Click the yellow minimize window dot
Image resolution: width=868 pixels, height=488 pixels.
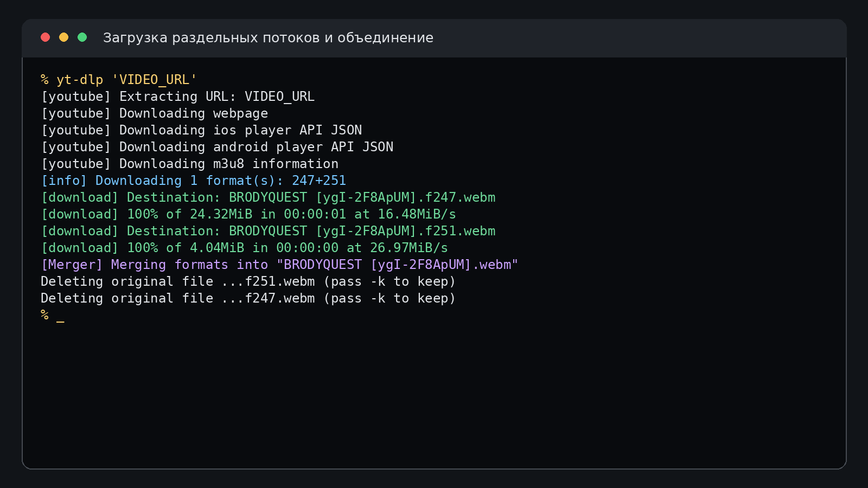click(64, 37)
